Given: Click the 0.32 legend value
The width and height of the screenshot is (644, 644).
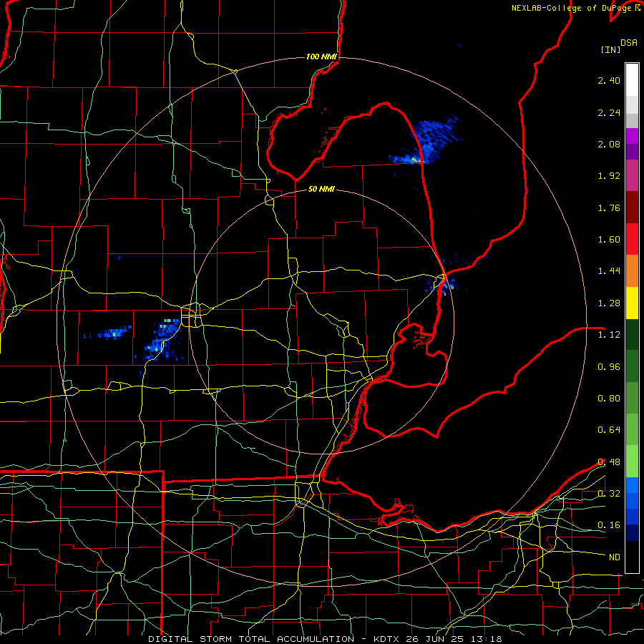Looking at the screenshot, I should point(609,494).
